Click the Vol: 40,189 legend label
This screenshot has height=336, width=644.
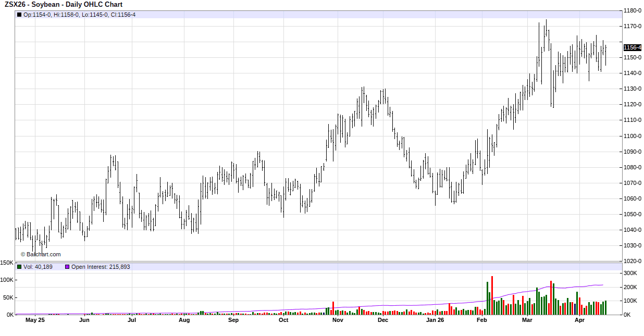point(38,267)
